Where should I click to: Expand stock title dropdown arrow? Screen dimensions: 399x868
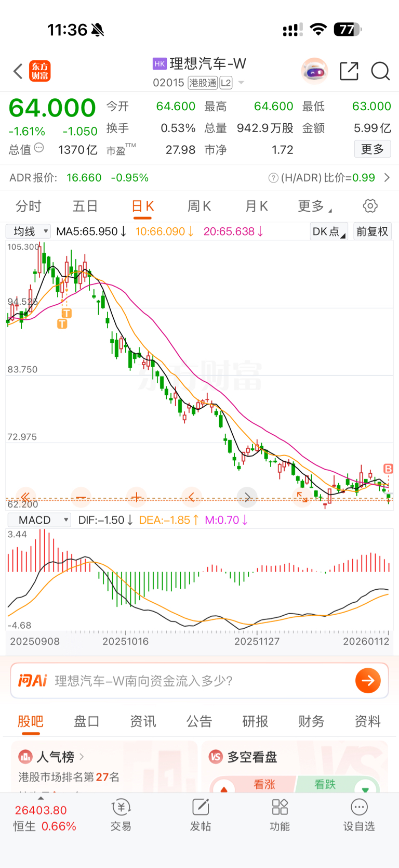click(x=241, y=83)
